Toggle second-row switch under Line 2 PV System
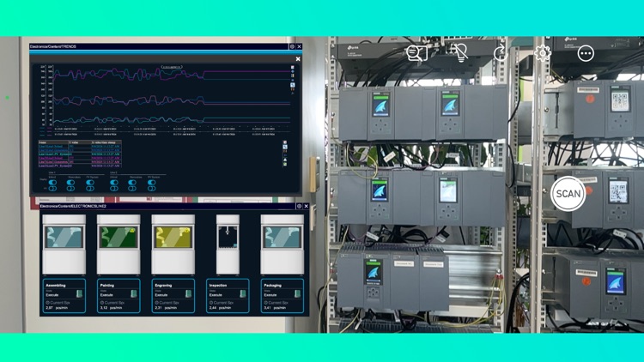644x362 pixels. pos(151,189)
